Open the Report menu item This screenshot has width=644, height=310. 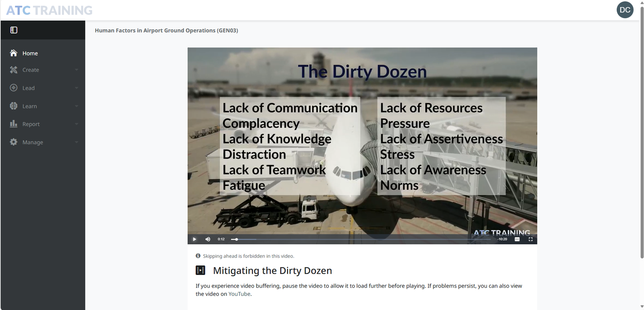(x=31, y=124)
